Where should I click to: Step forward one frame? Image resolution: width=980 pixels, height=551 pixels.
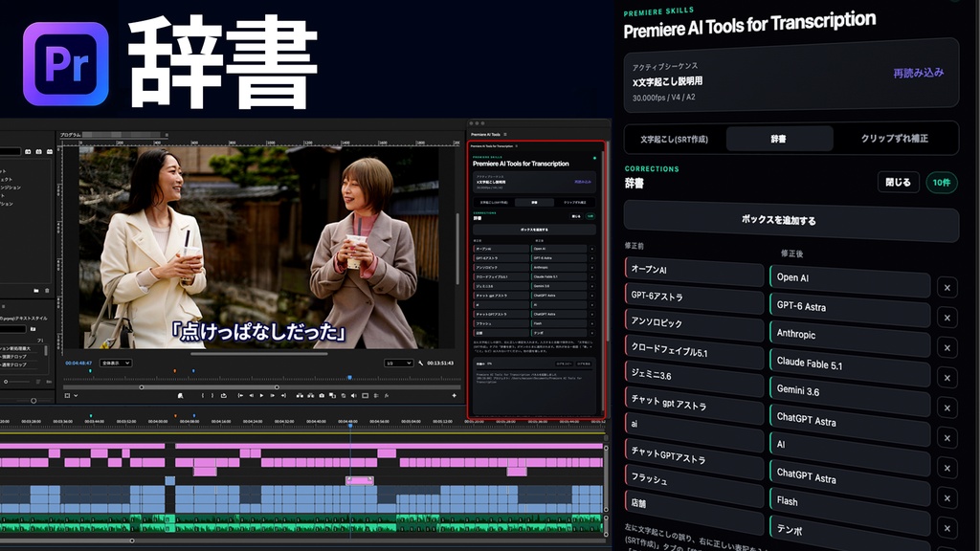click(273, 395)
